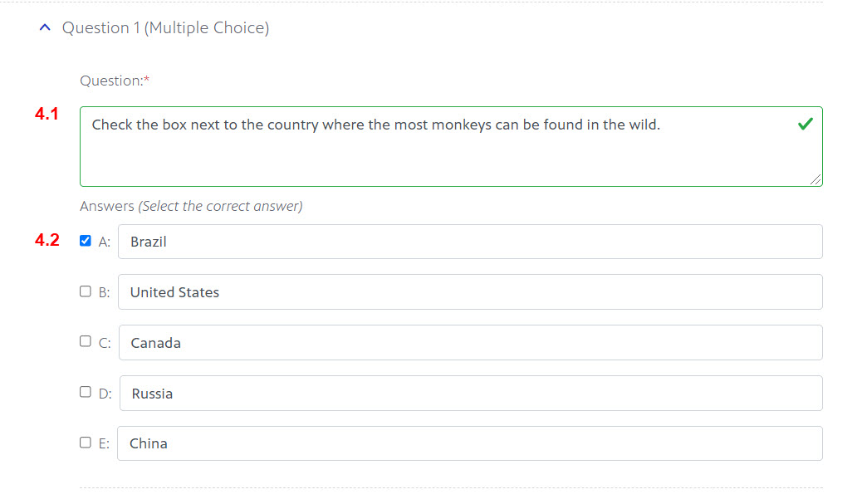Focus the Canada answer input
857x504 pixels.
click(470, 343)
